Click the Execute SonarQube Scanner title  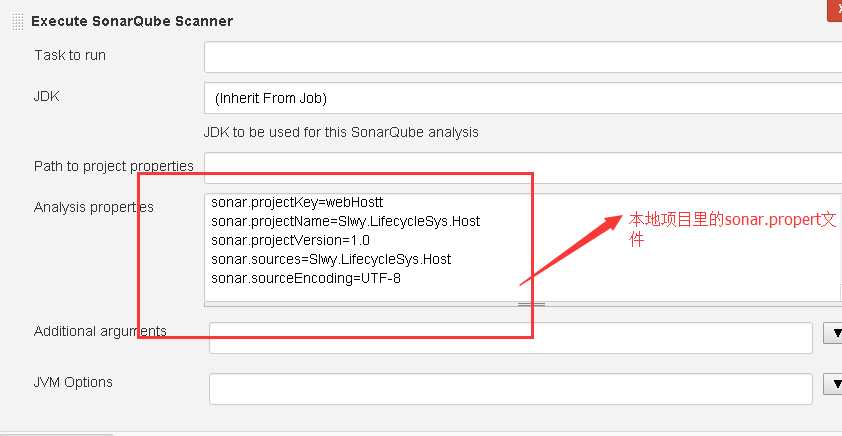click(x=132, y=21)
